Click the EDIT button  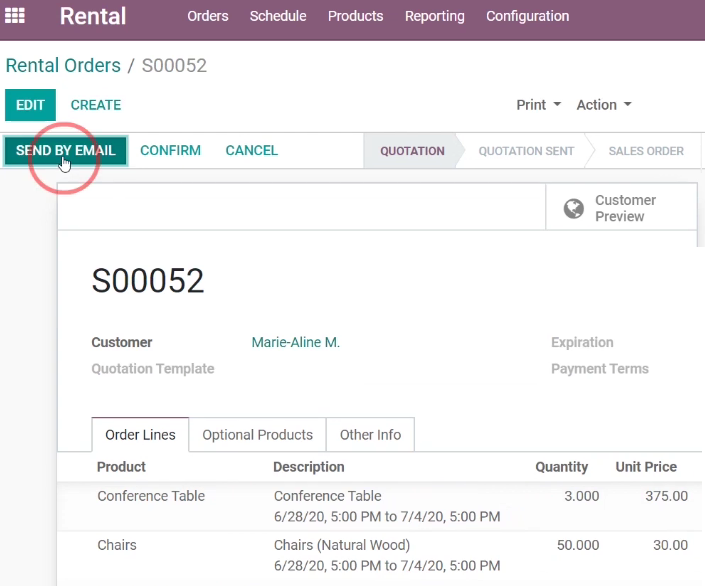30,105
